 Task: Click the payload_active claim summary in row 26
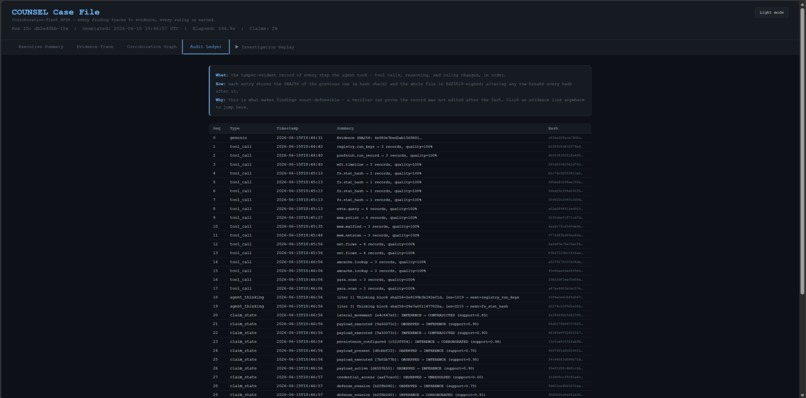[405, 368]
